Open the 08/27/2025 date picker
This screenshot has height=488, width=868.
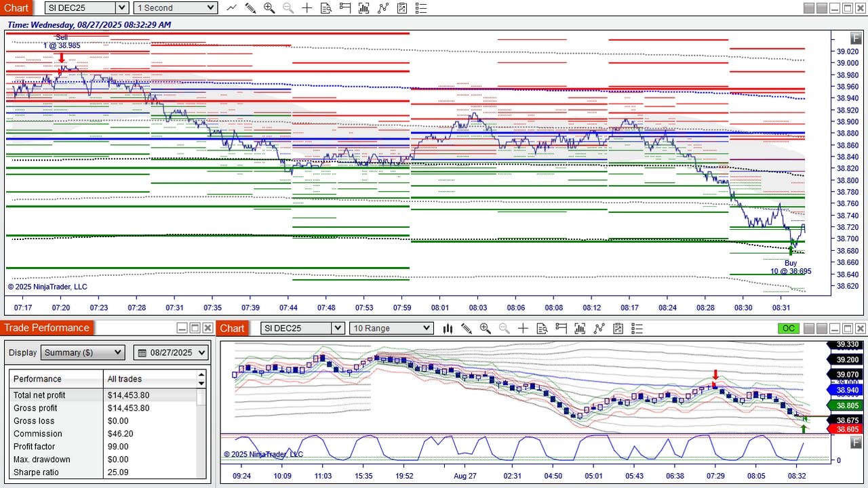pyautogui.click(x=172, y=352)
